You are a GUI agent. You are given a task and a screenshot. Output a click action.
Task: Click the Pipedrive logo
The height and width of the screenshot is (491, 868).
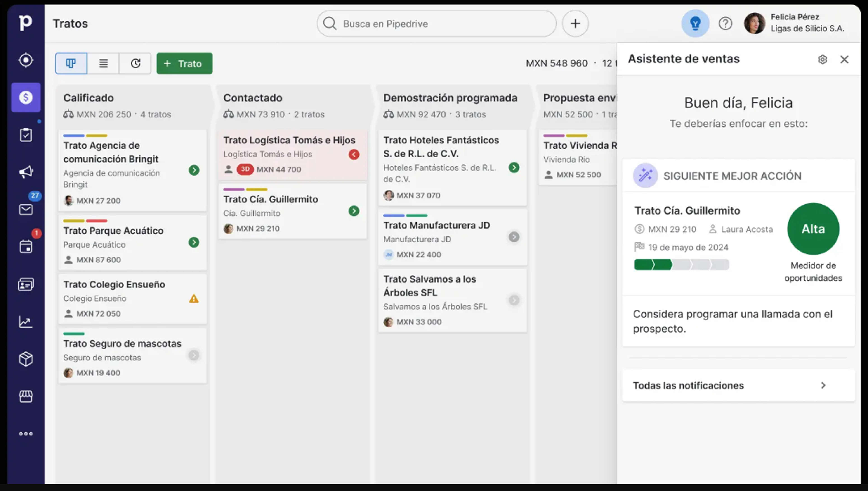pyautogui.click(x=25, y=23)
